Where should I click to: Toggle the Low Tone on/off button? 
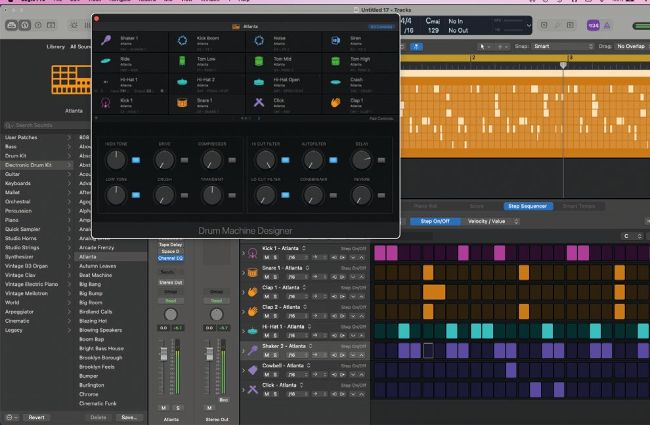136,195
